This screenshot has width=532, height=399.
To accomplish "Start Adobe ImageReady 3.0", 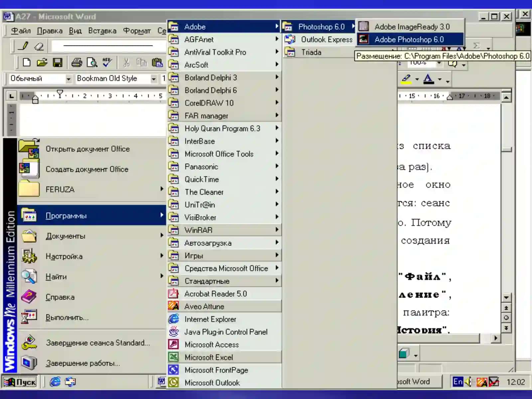I will click(x=410, y=27).
